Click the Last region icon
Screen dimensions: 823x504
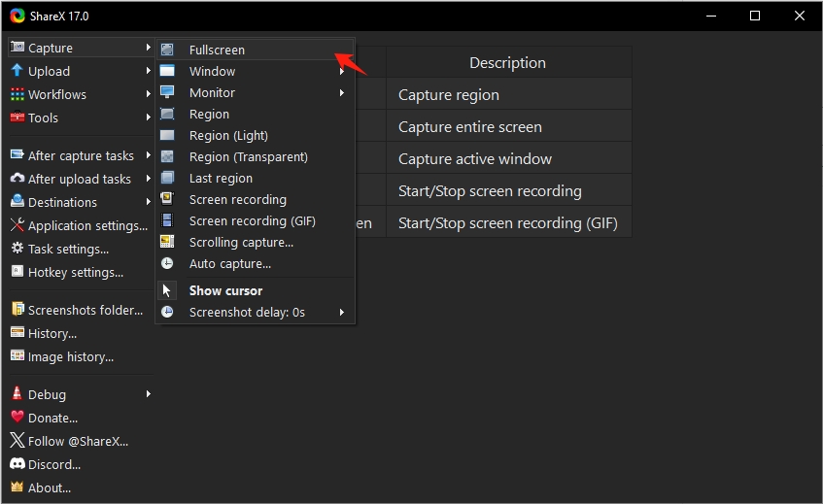(x=167, y=178)
